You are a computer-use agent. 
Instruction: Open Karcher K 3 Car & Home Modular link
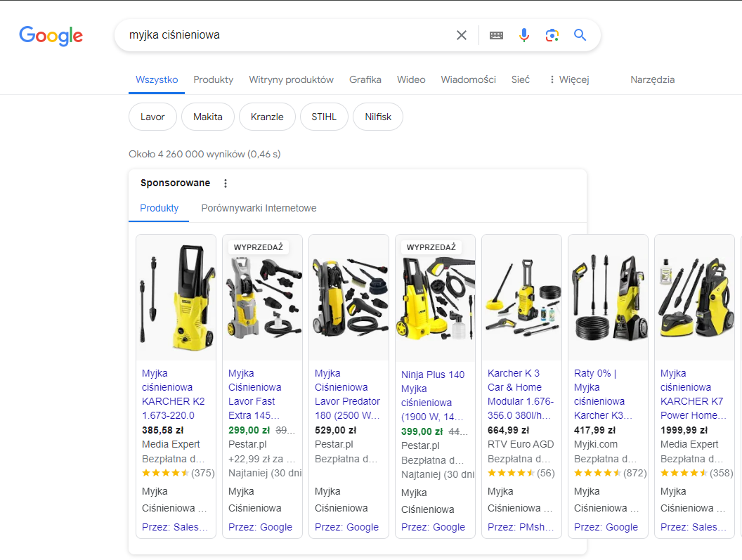(521, 394)
